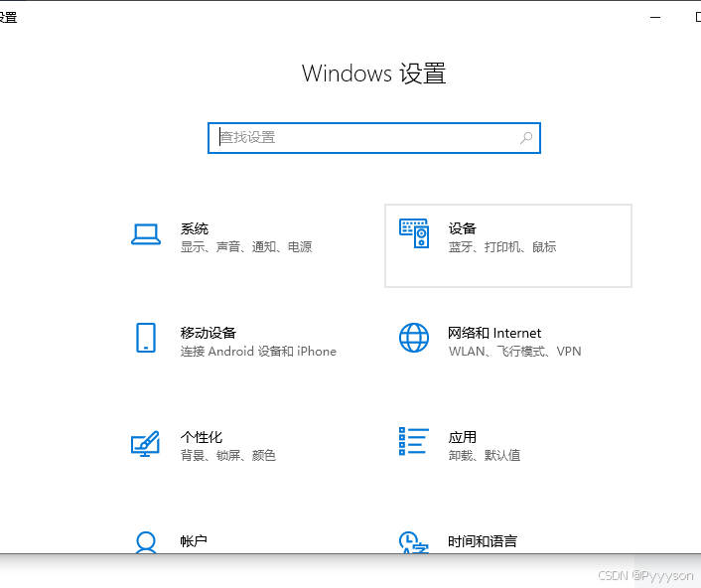Image resolution: width=701 pixels, height=588 pixels.
Task: Click the 蓝牙、打印机、鼠标 description
Action: coord(502,247)
